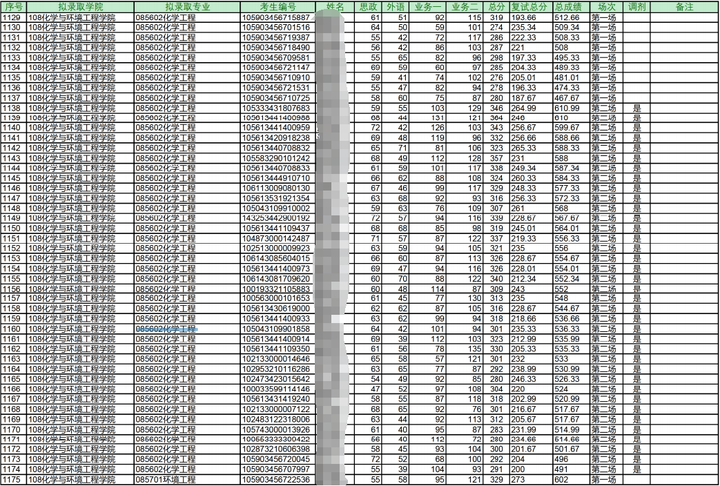
Task: Select exam ID cell 104873000142487
Action: [278, 238]
